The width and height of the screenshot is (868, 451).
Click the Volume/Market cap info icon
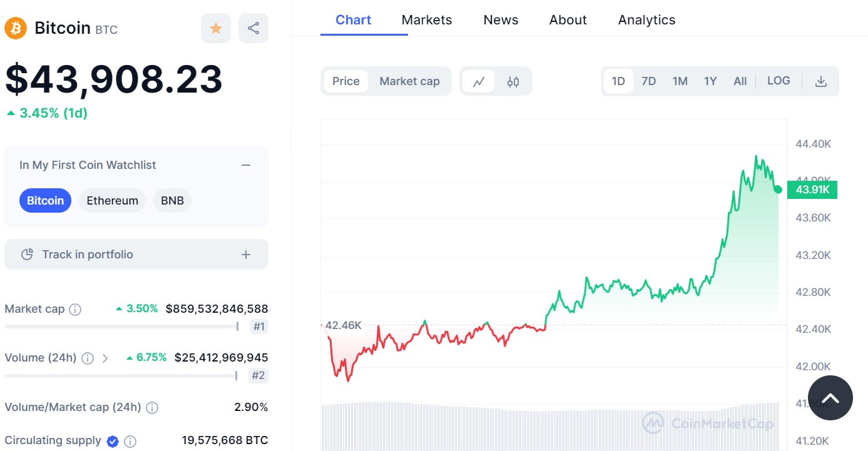coord(152,408)
